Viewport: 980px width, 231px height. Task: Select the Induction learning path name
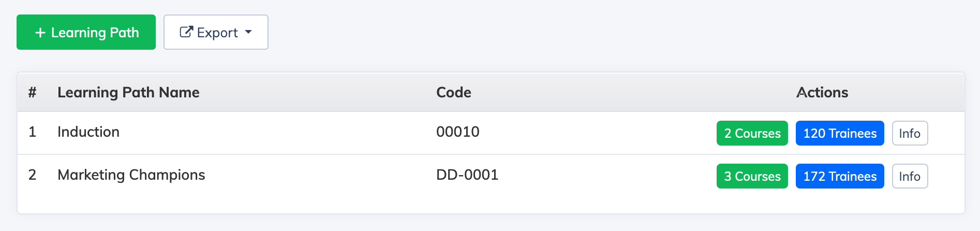88,132
